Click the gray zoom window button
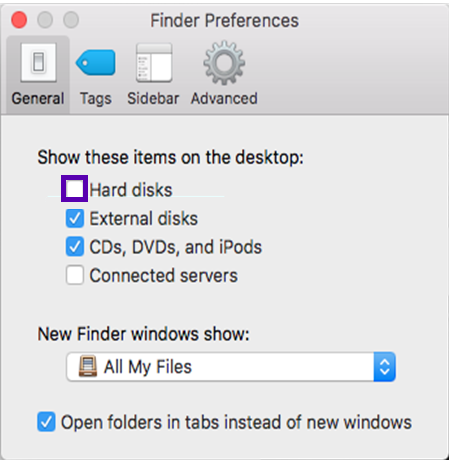 click(x=71, y=20)
